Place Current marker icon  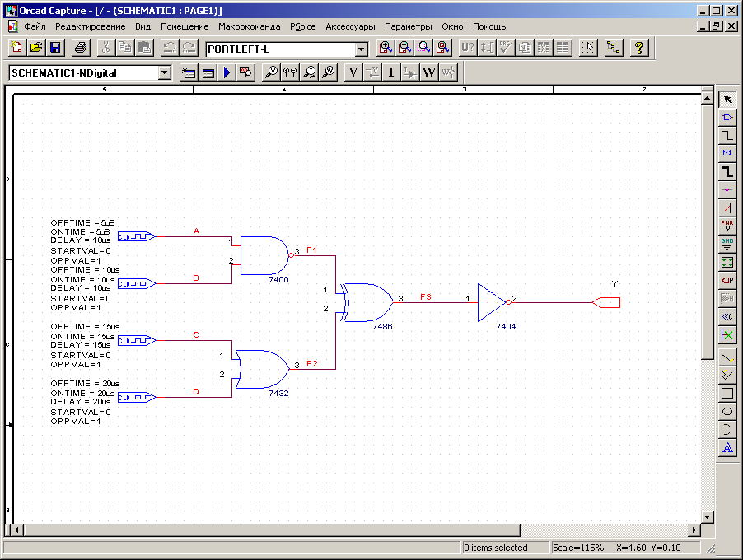[310, 72]
